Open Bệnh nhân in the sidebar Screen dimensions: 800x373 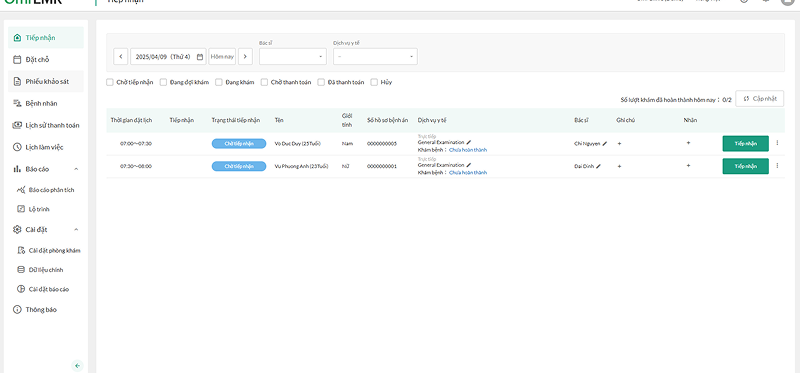tap(46, 104)
